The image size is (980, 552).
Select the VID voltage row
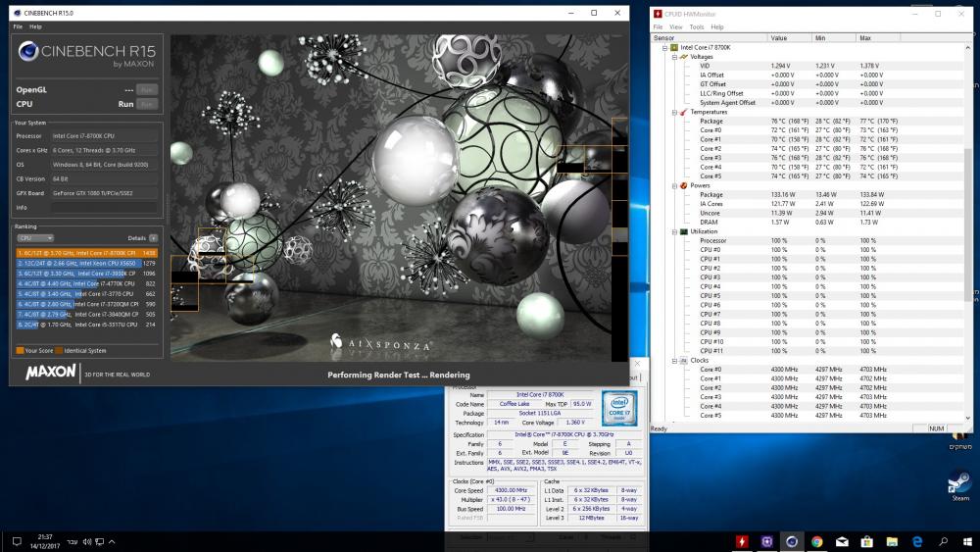pyautogui.click(x=807, y=66)
